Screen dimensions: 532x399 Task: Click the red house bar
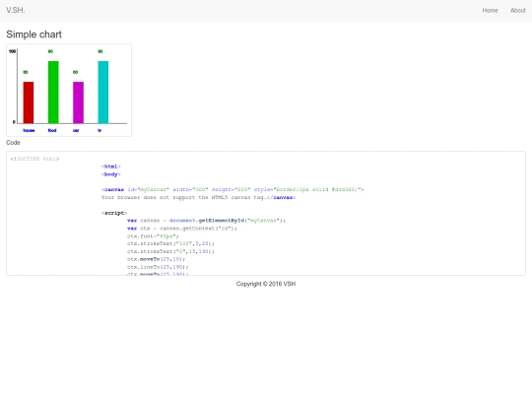point(29,102)
